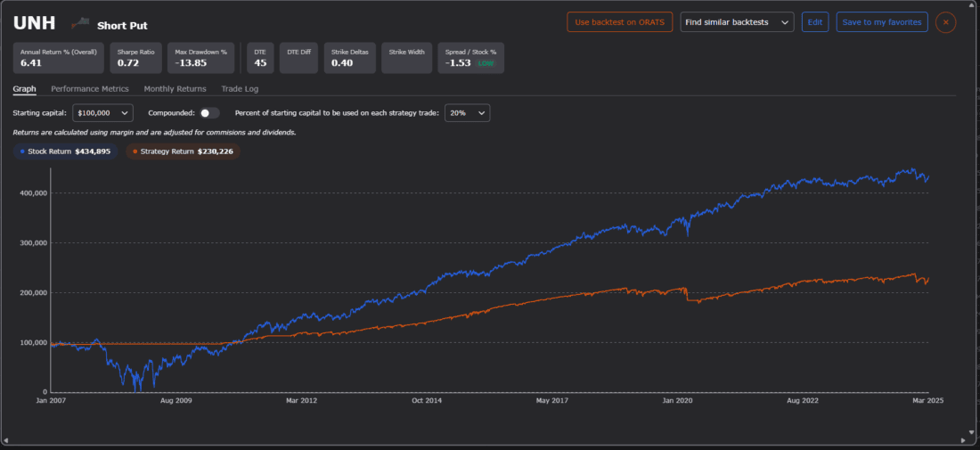Close the backtest panel with the X
980x450 pixels.
point(945,22)
